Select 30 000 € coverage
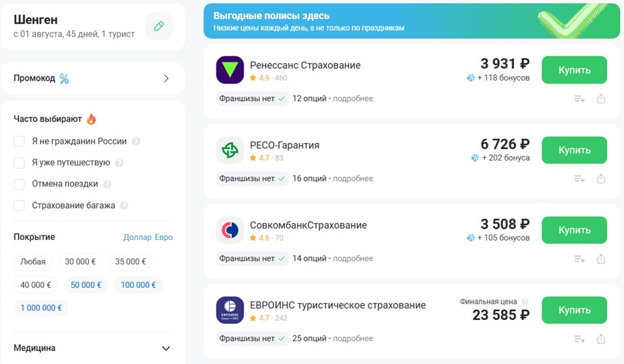Screen dimensions: 624x364 pyautogui.click(x=81, y=262)
